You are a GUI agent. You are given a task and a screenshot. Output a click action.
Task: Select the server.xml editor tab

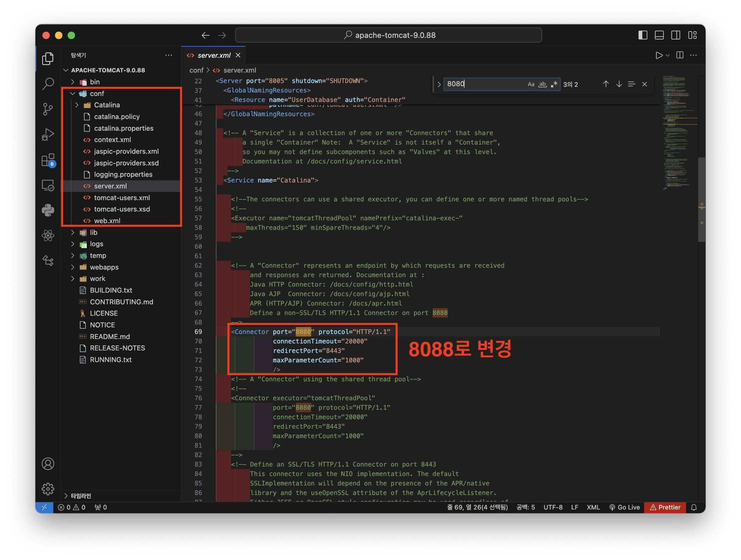click(x=214, y=55)
